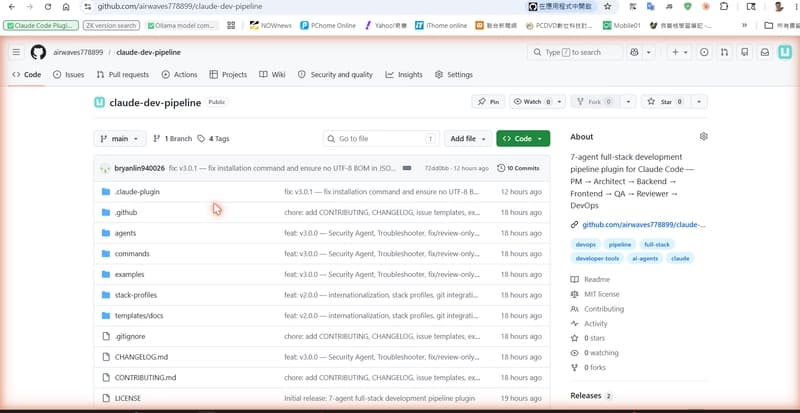This screenshot has width=800, height=413.
Task: Open Activity link in sidebar
Action: tap(589, 324)
